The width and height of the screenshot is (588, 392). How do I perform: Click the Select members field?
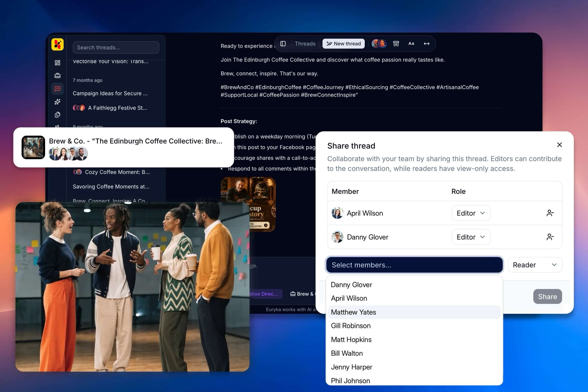[x=414, y=265]
